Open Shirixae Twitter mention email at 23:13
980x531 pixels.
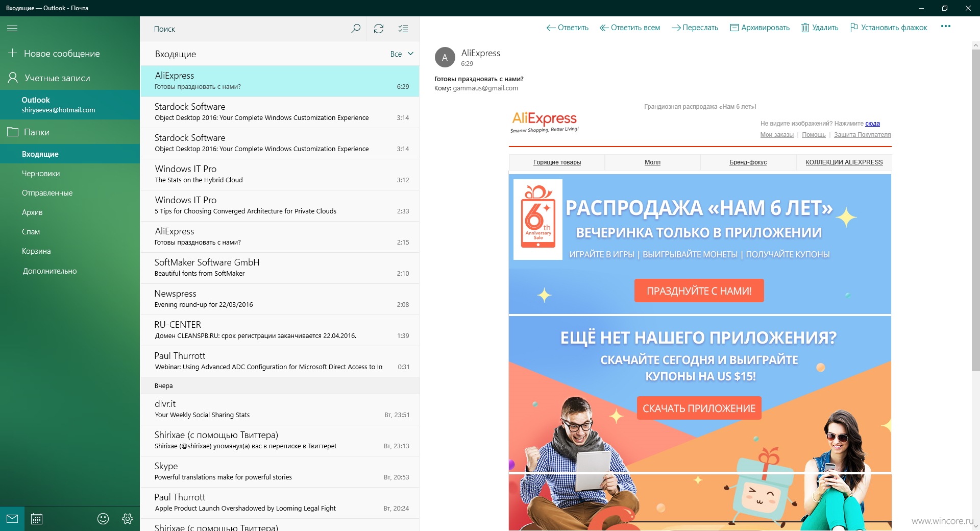(x=280, y=440)
